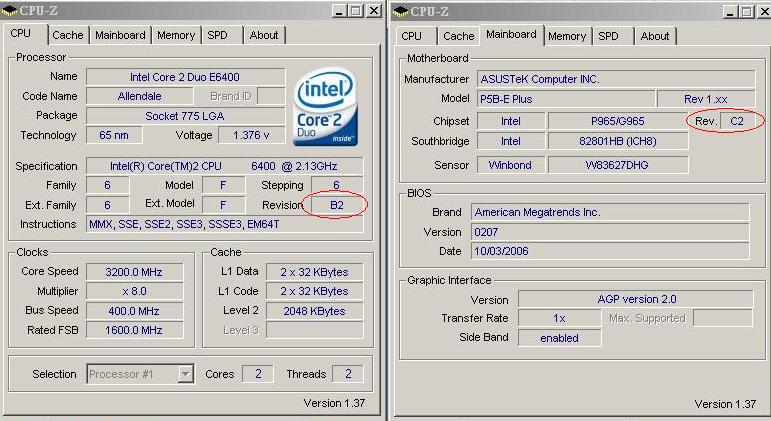Open the SPD tab in the left window
771x421 pixels.
click(217, 35)
